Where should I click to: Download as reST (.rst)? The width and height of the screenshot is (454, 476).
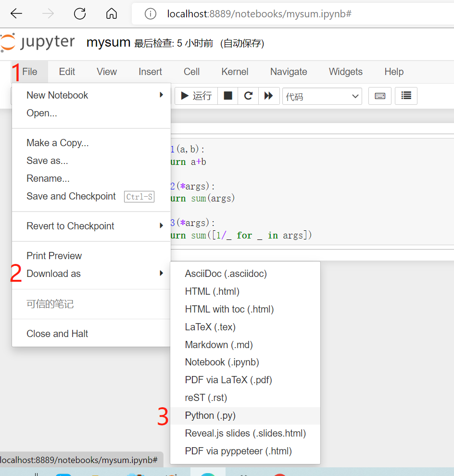(x=245, y=398)
